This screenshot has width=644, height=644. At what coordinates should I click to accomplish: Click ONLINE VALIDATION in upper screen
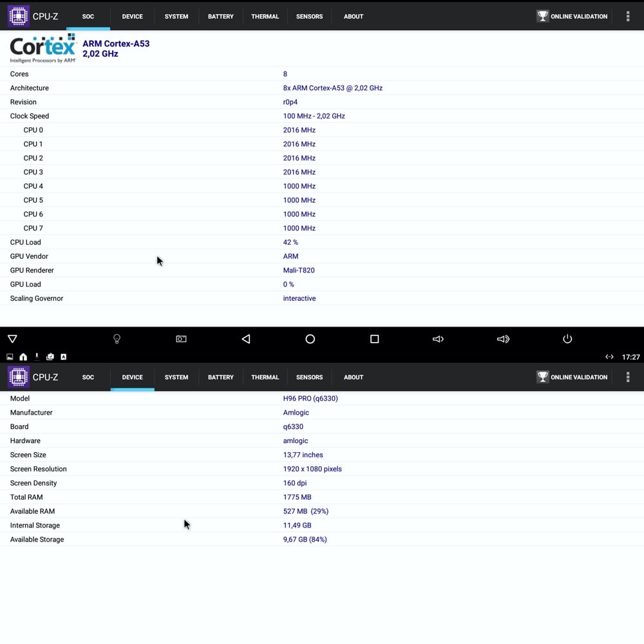coord(572,17)
